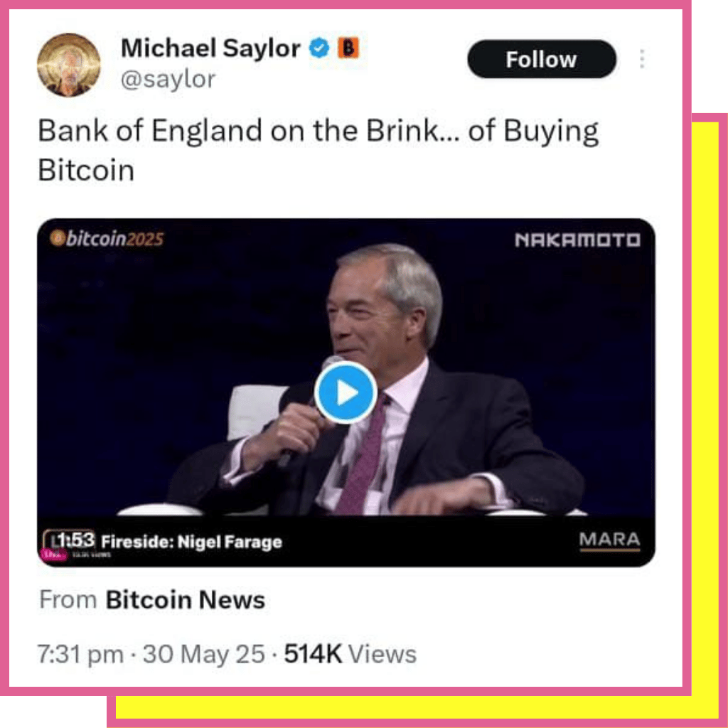Click the orange B affiliate badge

348,48
